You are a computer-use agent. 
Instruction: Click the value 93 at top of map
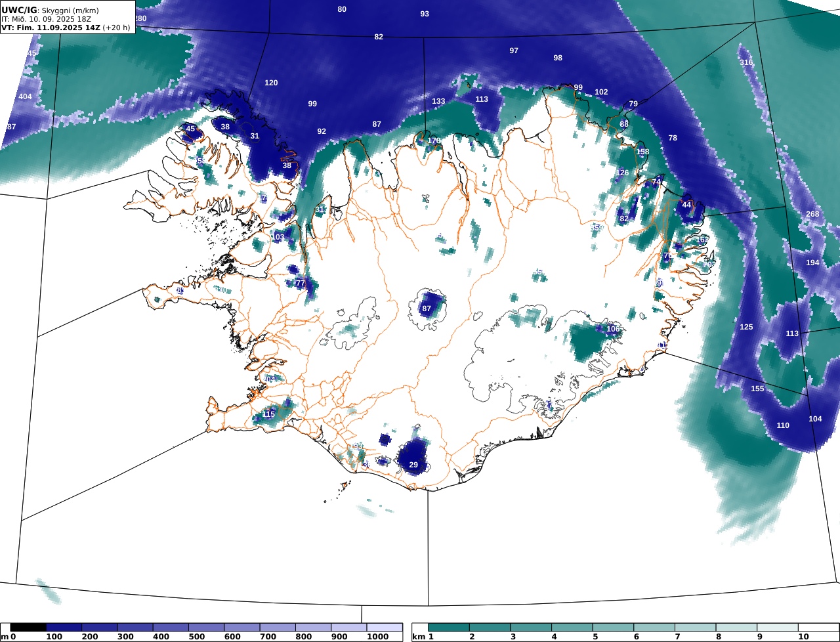click(x=425, y=14)
